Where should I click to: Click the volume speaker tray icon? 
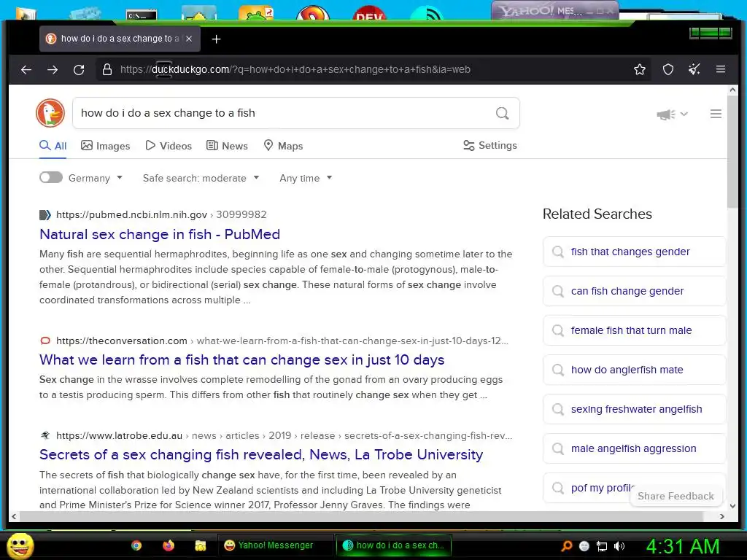click(619, 546)
